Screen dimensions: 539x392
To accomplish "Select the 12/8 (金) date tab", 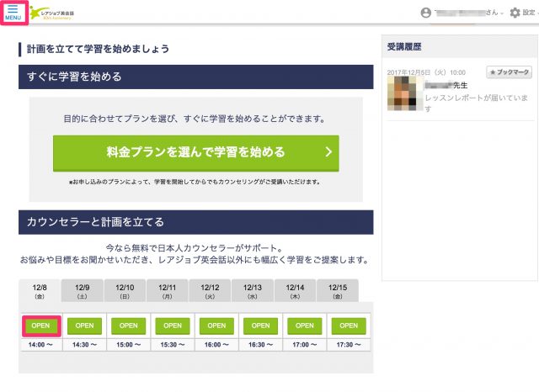I will (x=40, y=291).
